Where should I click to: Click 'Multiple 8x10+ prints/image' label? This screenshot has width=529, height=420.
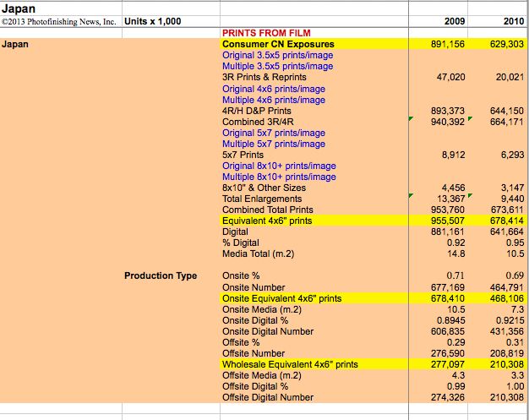tap(279, 177)
